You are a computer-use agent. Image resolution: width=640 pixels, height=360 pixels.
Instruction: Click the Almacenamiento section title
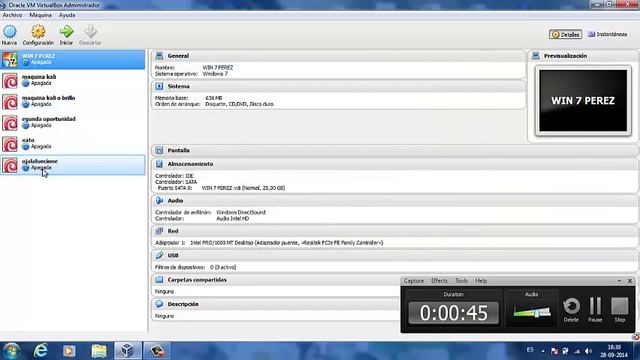tap(190, 164)
